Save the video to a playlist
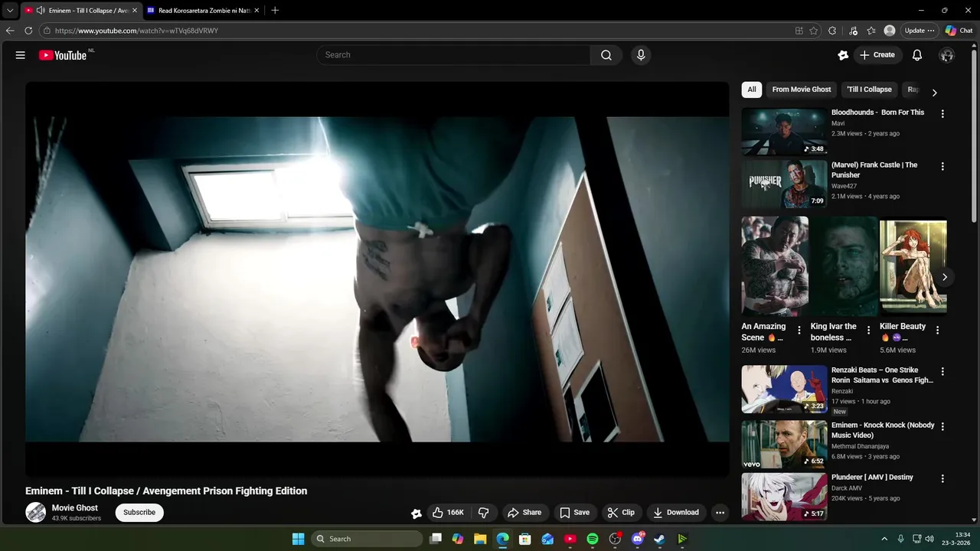 [x=575, y=513]
